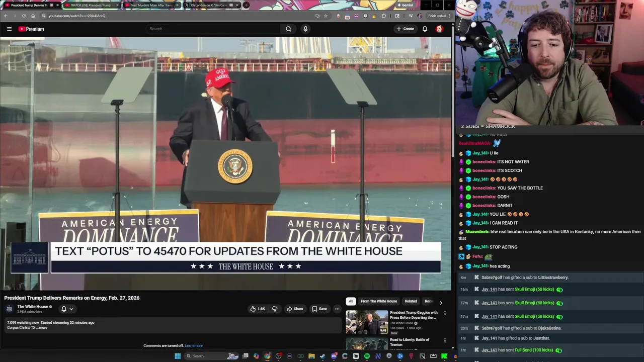Click the YouTube Premium logo
Screen dimensions: 644x362
[31, 29]
